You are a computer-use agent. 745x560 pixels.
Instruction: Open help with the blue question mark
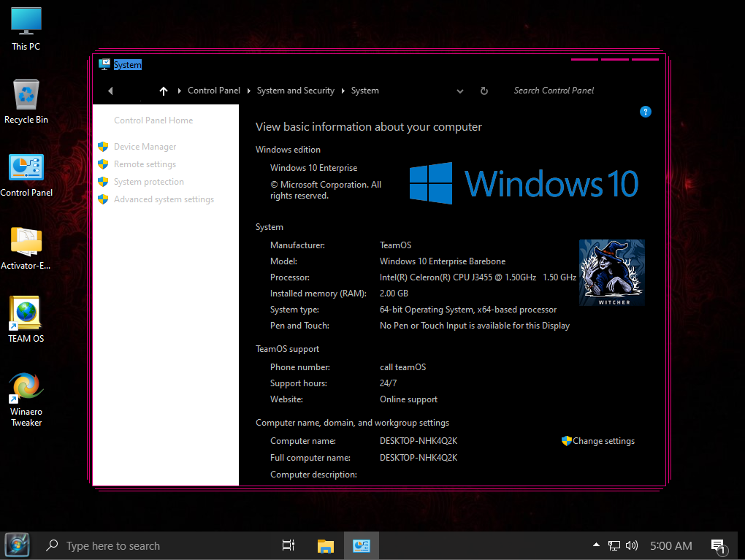[645, 112]
